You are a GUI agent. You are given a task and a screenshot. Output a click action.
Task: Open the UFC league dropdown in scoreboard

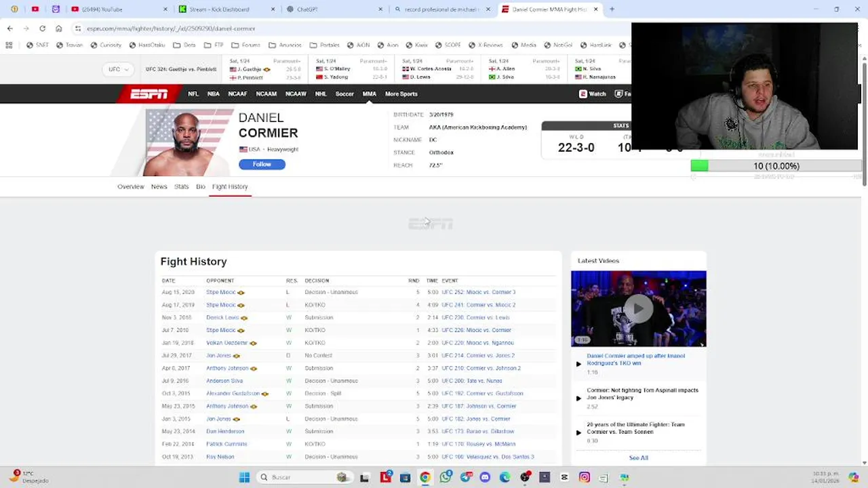[118, 69]
